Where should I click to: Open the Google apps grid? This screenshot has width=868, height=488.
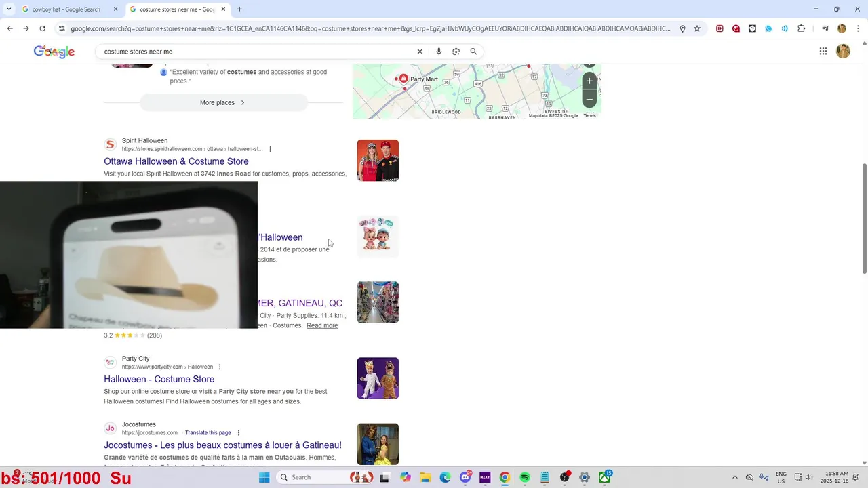823,52
